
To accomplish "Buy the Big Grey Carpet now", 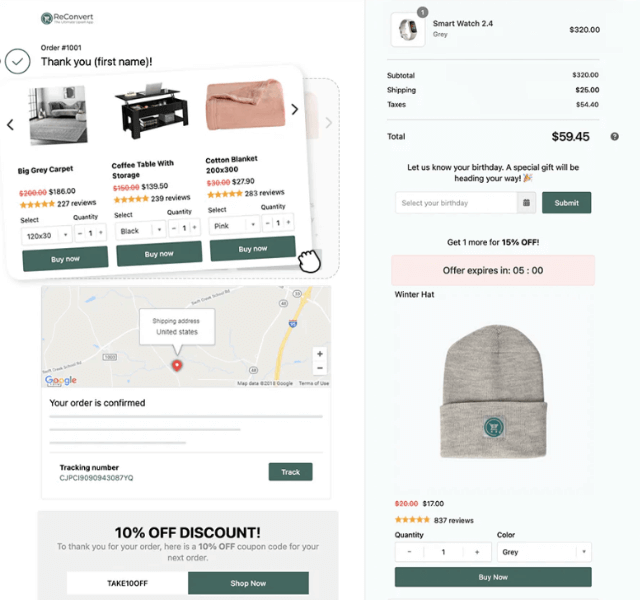I will click(x=65, y=259).
